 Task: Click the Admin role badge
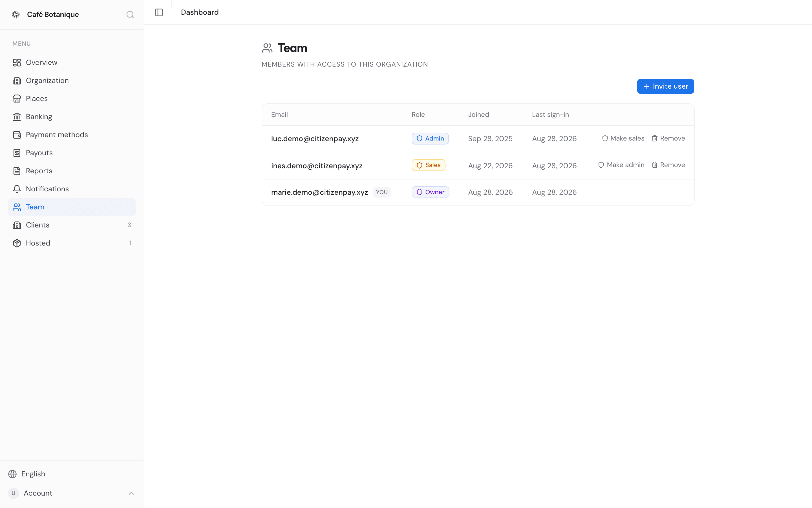pos(430,138)
